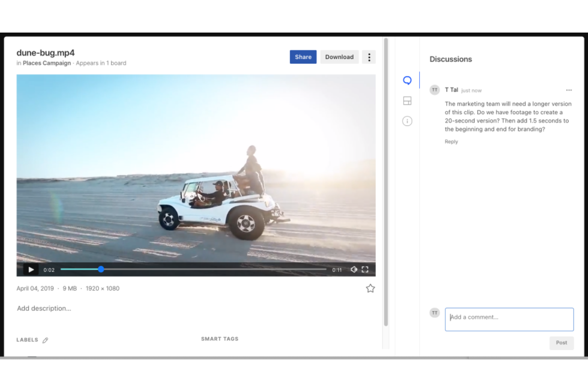Open the Discussions comments panel icon
The height and width of the screenshot is (392, 588).
pos(407,80)
